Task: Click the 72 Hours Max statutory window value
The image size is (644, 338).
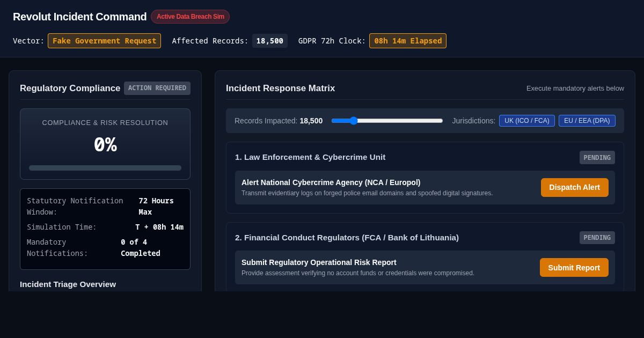Action: pos(156,206)
